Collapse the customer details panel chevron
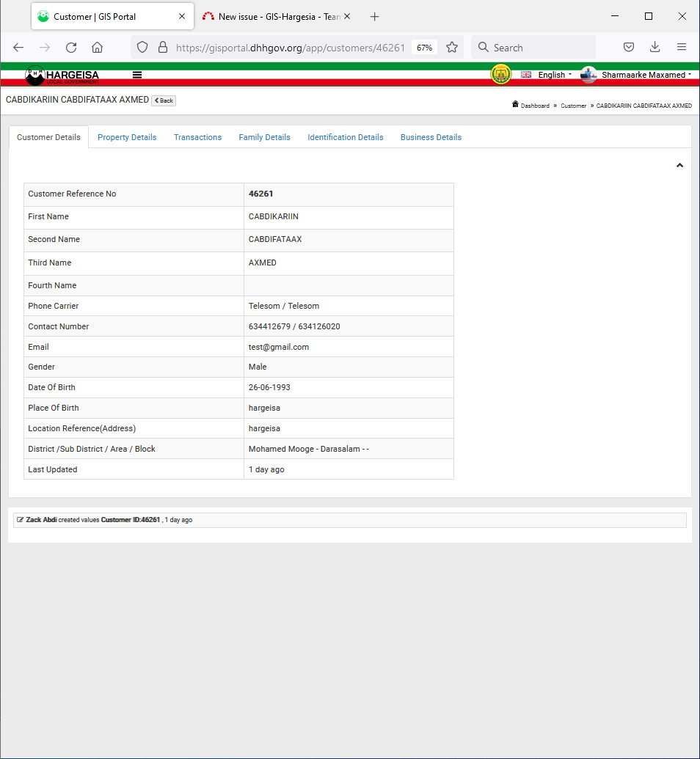 point(679,166)
